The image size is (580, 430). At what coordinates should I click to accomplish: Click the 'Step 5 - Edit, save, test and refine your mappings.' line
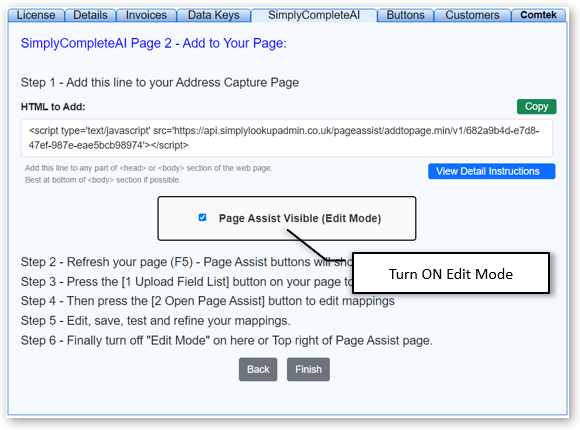(156, 321)
